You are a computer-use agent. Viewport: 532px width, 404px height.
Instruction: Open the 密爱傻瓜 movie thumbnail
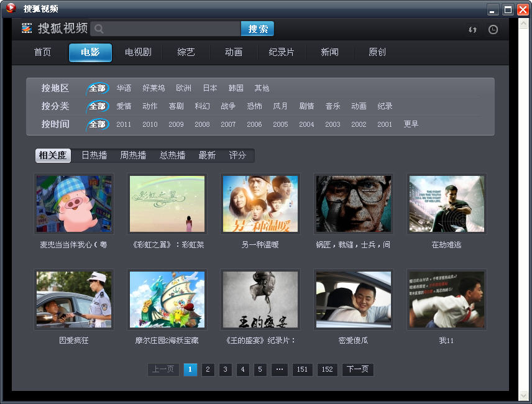[x=354, y=300]
